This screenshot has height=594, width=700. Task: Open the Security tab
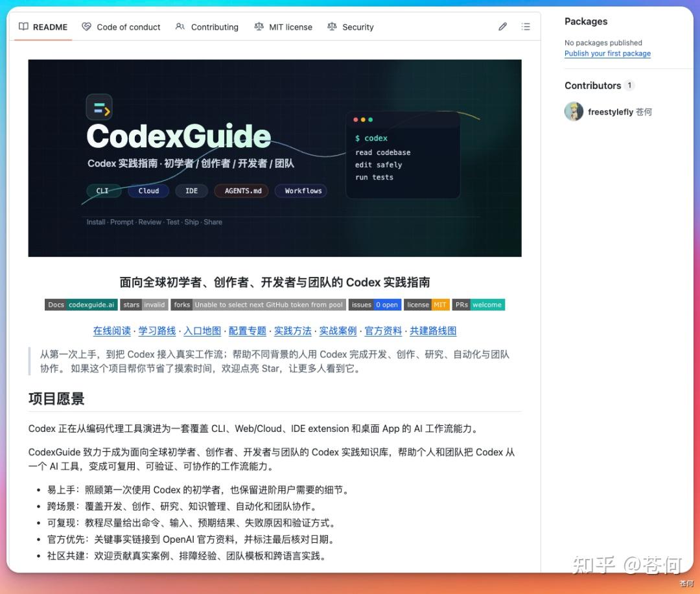[351, 27]
